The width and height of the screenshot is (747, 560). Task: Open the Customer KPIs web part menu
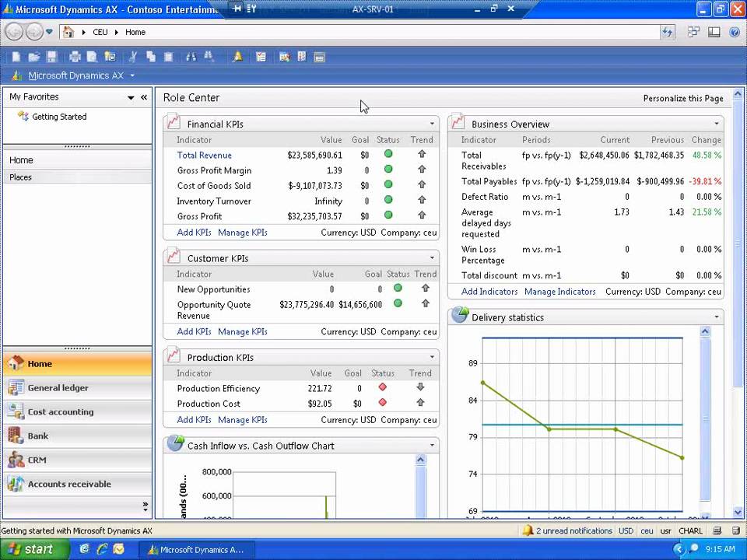pyautogui.click(x=432, y=258)
